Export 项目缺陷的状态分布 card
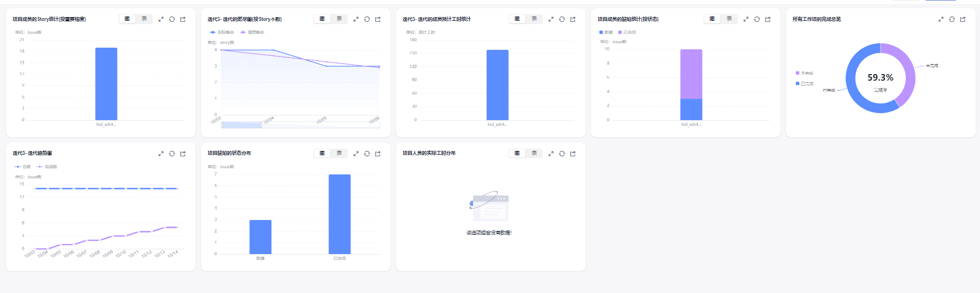980x293 pixels. 378,154
